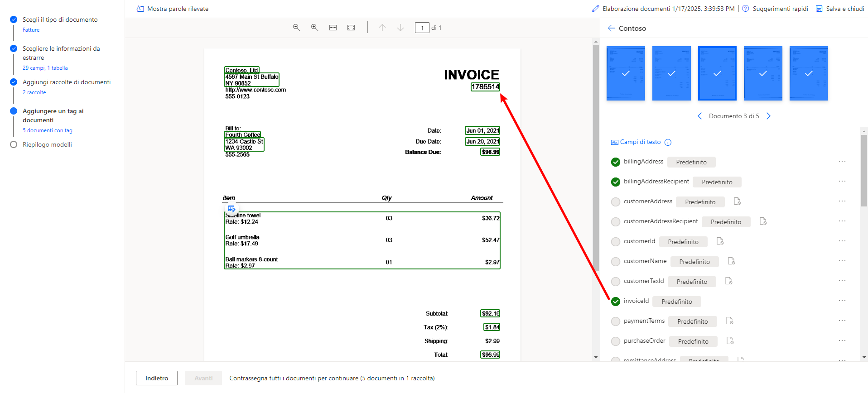Viewport: 868px width, 393px height.
Task: Go to next page with down arrow
Action: [400, 28]
